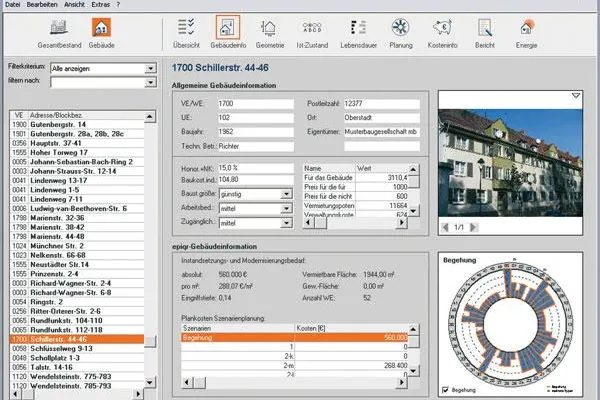The width and height of the screenshot is (600, 400).
Task: Toggle the Begehung chart checkbox
Action: (x=445, y=390)
